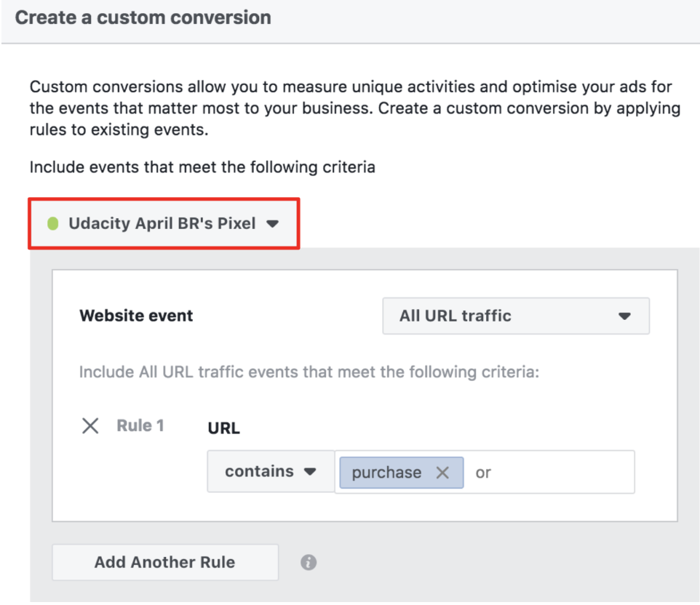Screen dimensions: 700x605
Task: Click the arrow next to Udacity April BR's Pixel
Action: 272,224
